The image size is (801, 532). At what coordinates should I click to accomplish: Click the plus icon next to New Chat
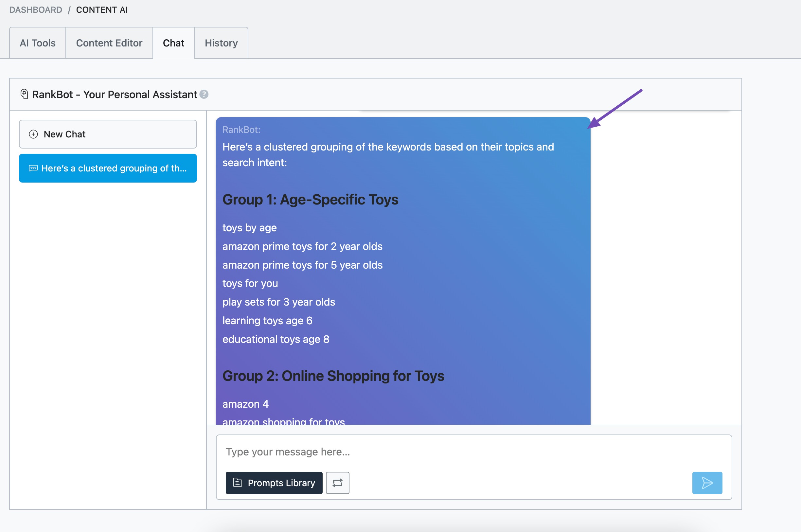click(x=33, y=134)
